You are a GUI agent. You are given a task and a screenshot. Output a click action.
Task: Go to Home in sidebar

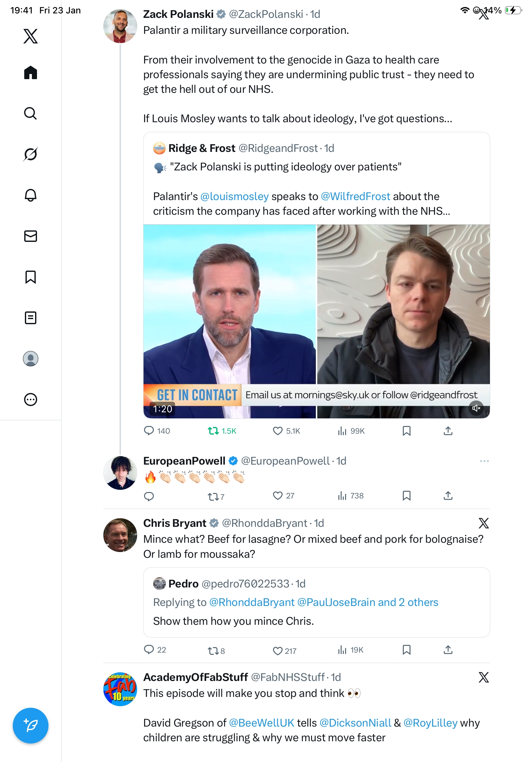(31, 73)
